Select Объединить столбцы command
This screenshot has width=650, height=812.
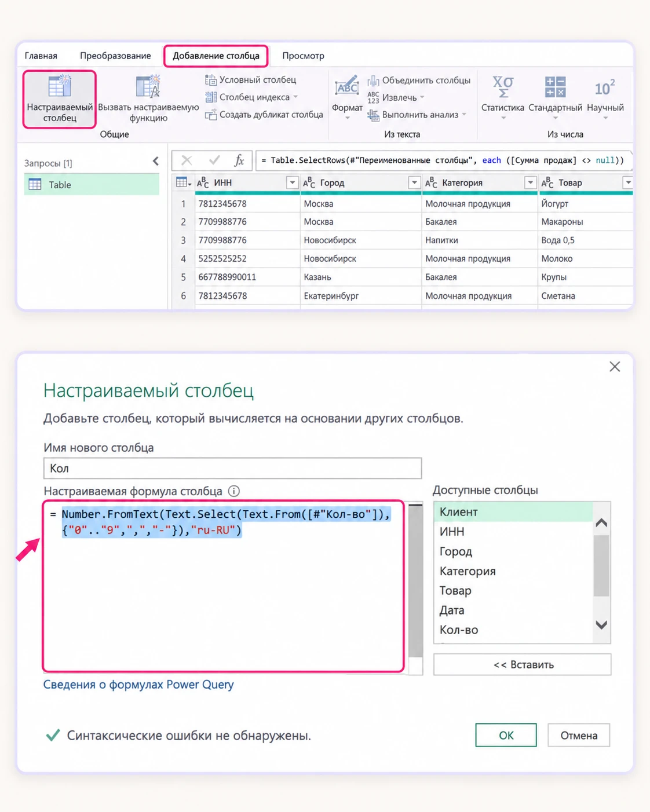[419, 81]
